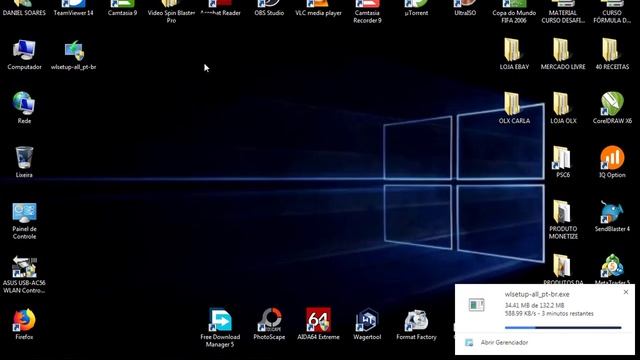Close the download notification popup

click(x=626, y=292)
